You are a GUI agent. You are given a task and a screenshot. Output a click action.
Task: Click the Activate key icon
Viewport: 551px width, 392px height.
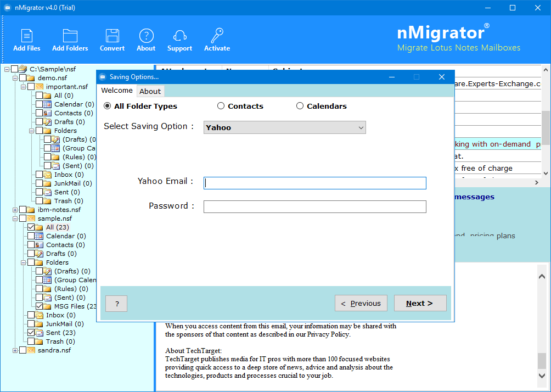click(x=217, y=36)
